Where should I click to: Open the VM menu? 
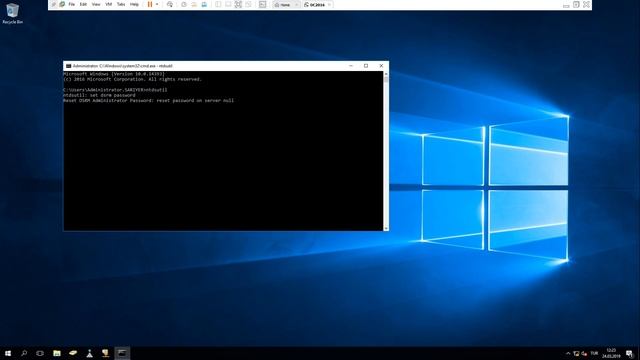tap(109, 4)
